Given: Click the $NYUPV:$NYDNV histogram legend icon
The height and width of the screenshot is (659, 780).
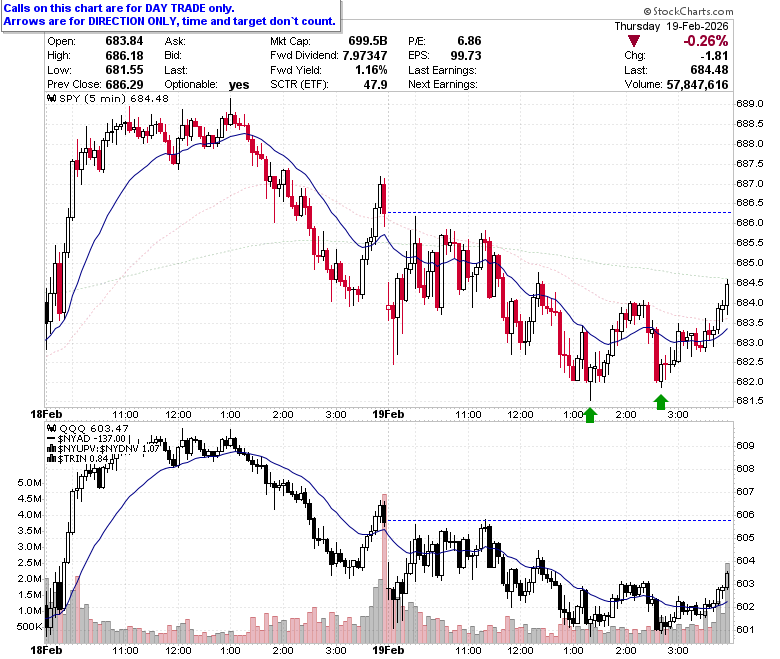Looking at the screenshot, I should click(x=52, y=449).
